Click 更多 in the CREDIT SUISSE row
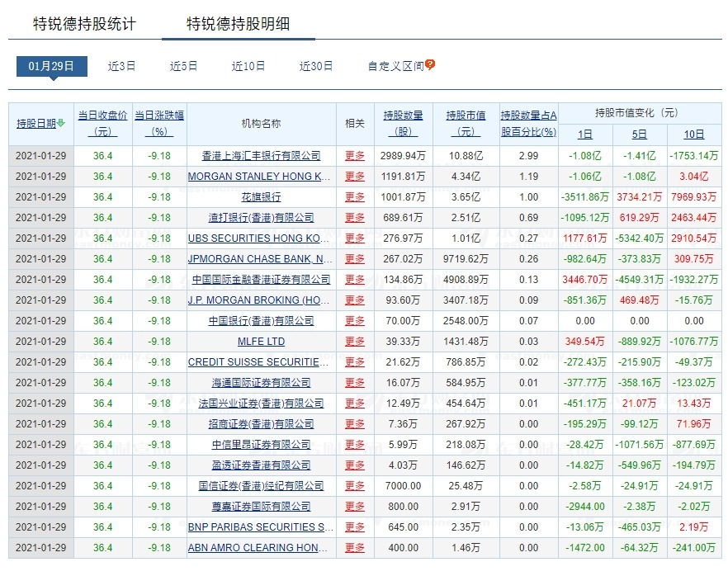This screenshot has height=576, width=728. (x=355, y=362)
